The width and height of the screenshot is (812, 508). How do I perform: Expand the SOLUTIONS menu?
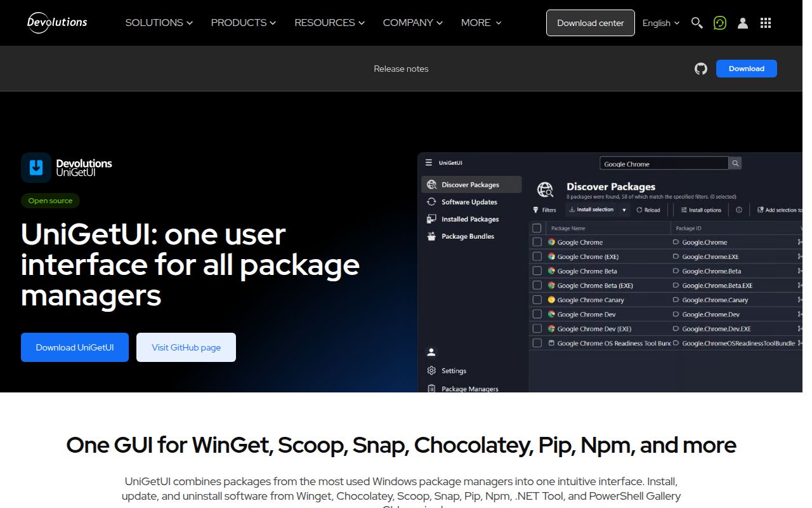pyautogui.click(x=159, y=23)
